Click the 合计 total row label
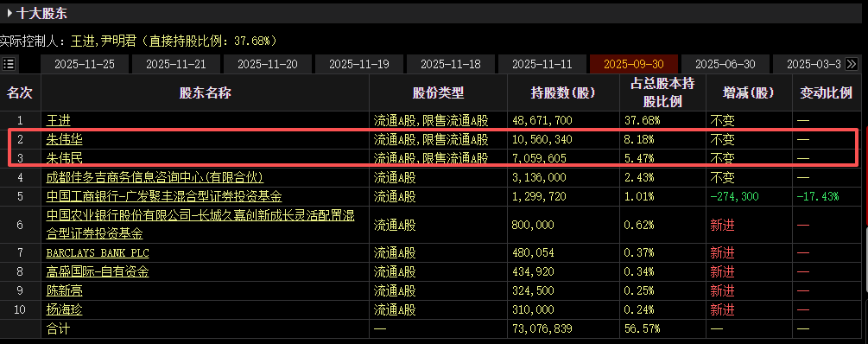The width and height of the screenshot is (868, 344). [58, 329]
